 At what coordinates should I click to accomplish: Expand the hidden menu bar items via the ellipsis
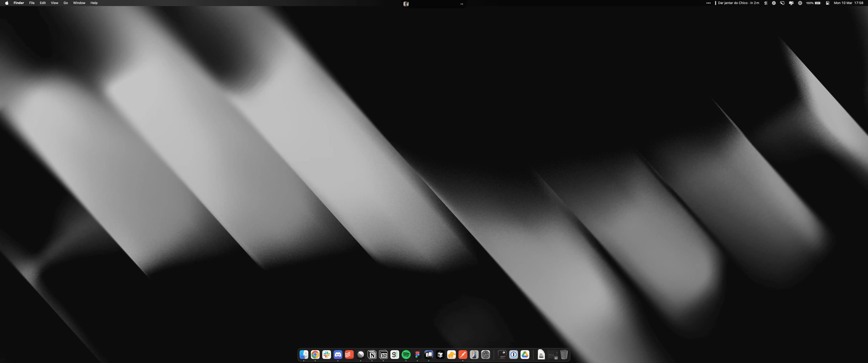708,3
